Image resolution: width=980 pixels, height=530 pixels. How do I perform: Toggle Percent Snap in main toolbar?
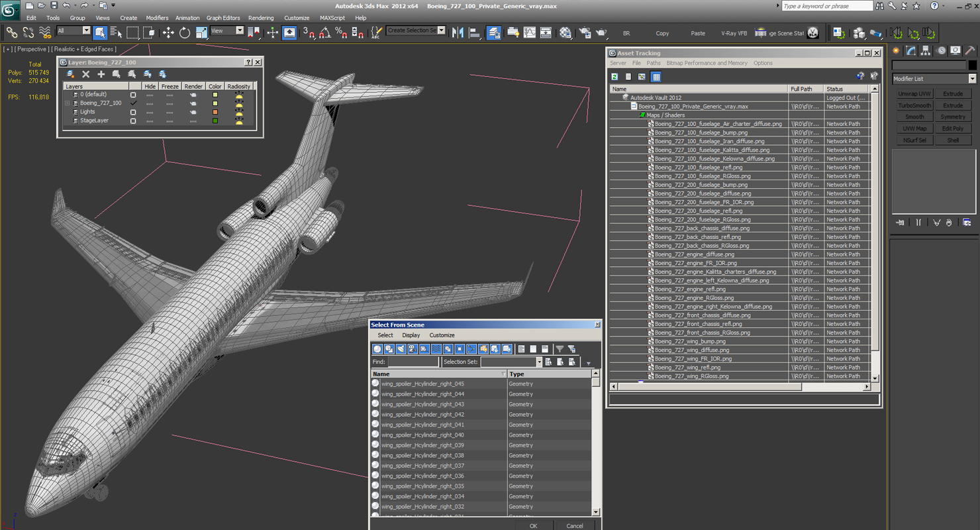[341, 32]
